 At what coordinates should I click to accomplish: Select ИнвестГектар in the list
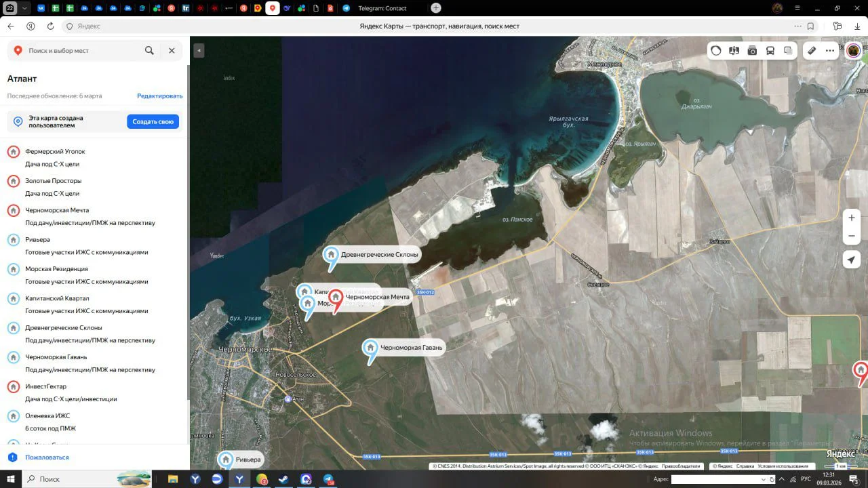95,392
